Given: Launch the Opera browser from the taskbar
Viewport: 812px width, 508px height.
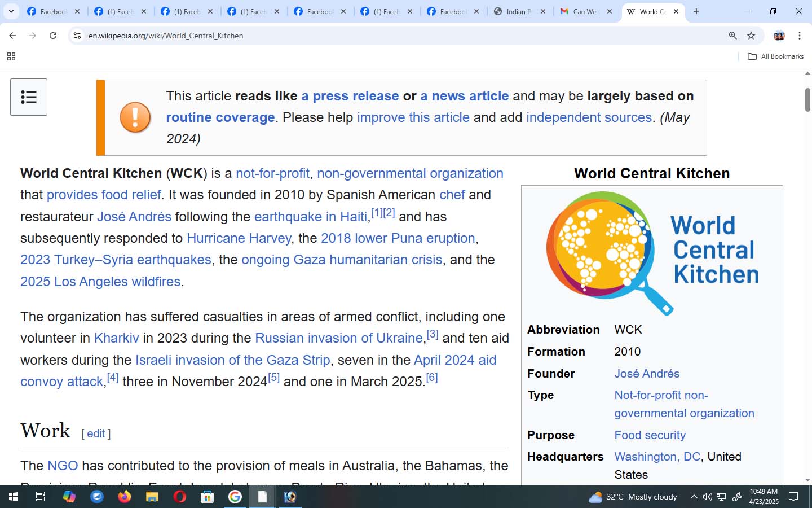Looking at the screenshot, I should 180,497.
